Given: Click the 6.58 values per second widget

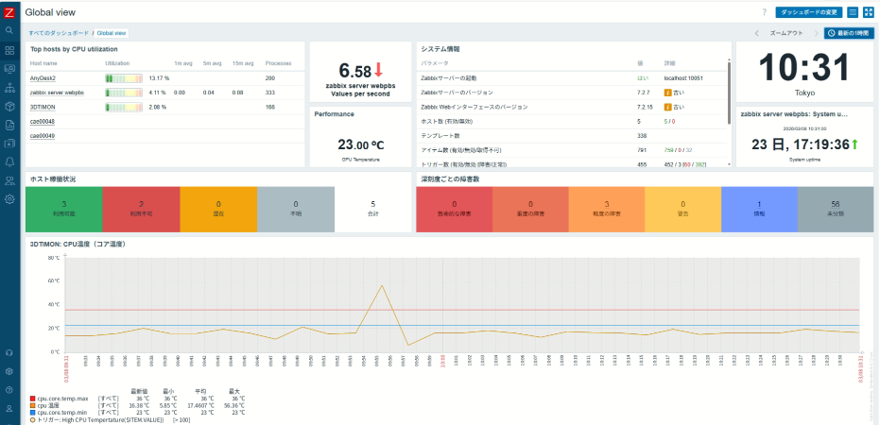Looking at the screenshot, I should click(361, 74).
